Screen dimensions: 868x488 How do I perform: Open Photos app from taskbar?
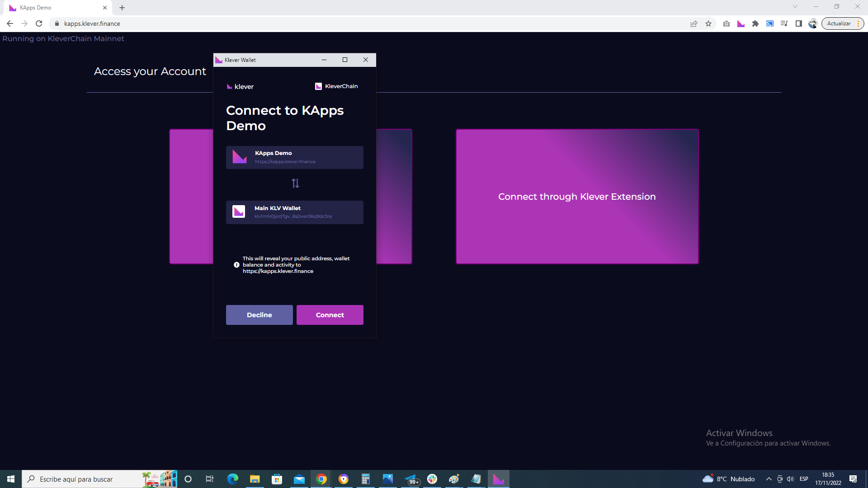pyautogui.click(x=388, y=479)
